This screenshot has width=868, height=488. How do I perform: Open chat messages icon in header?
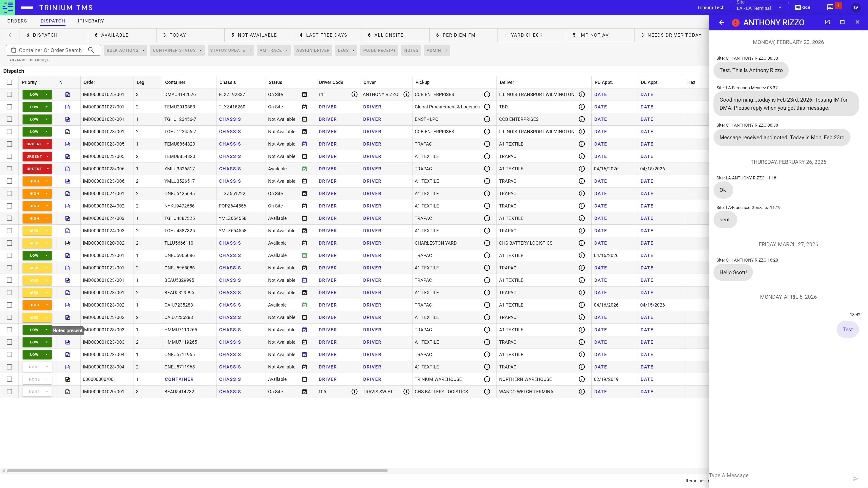pyautogui.click(x=830, y=7)
